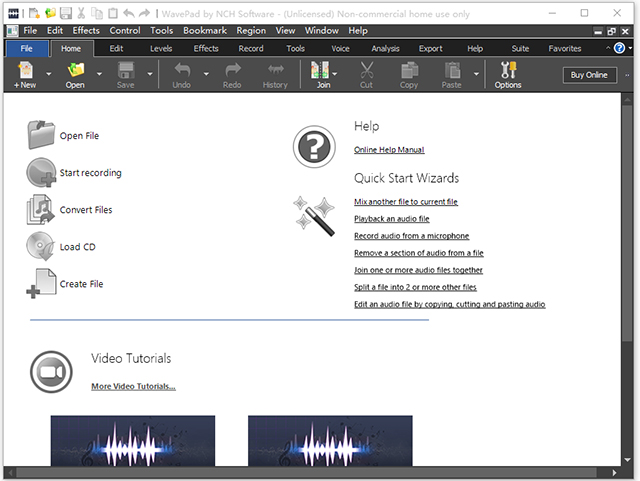Click the Create File page icon
Image resolution: width=640 pixels, height=481 pixels.
point(41,283)
